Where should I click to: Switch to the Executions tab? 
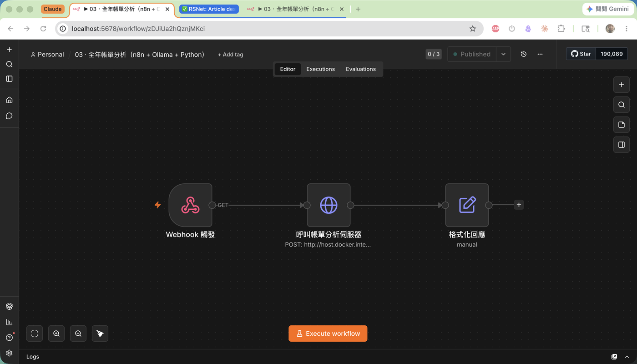pos(320,69)
